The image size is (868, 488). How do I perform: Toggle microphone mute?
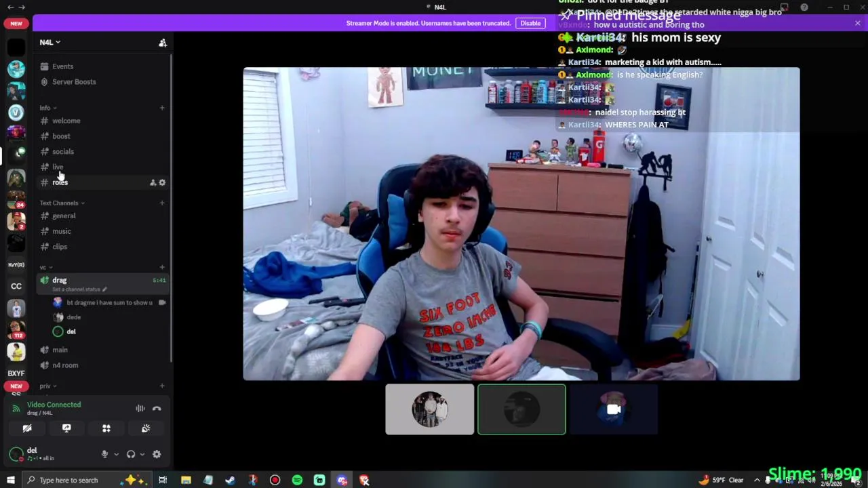tap(104, 454)
